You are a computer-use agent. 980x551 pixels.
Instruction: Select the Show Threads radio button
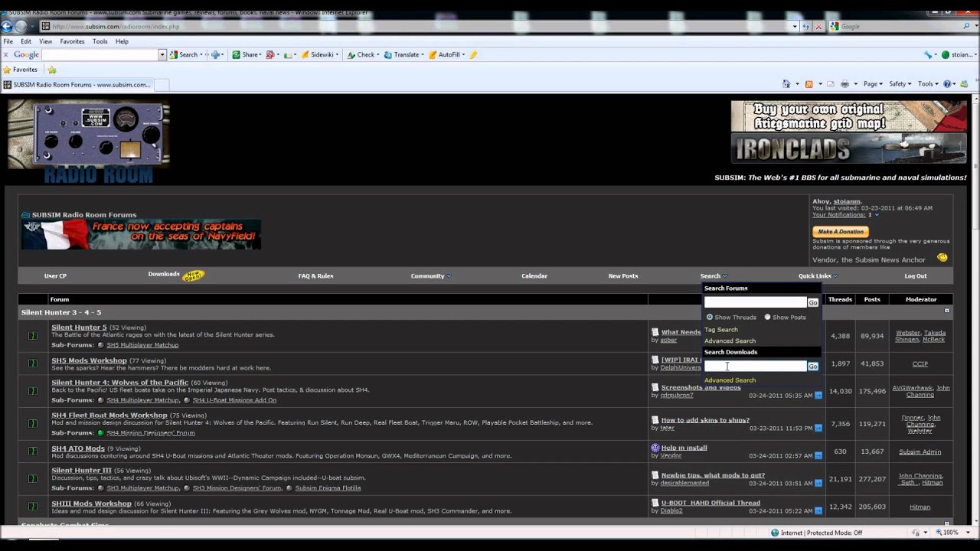pyautogui.click(x=710, y=317)
